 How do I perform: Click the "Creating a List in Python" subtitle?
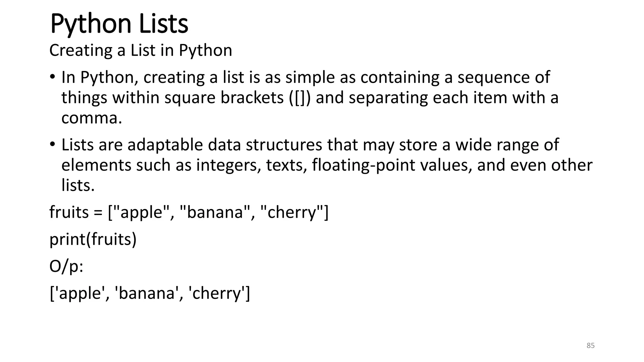click(141, 50)
